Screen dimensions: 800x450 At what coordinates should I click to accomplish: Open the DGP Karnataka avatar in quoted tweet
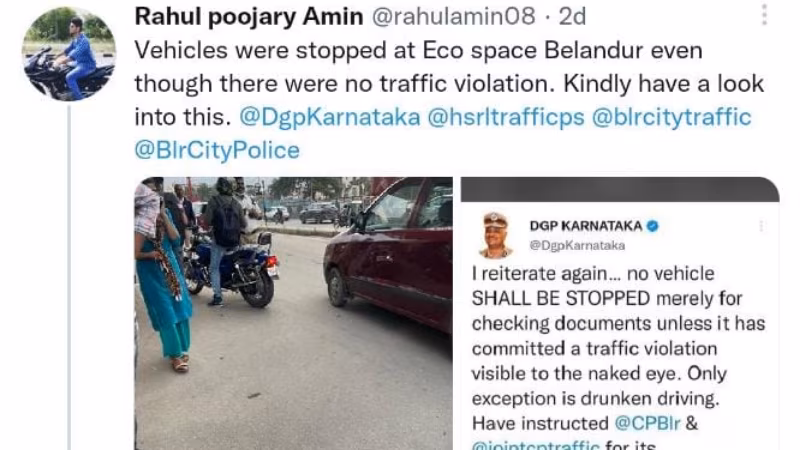[x=496, y=235]
